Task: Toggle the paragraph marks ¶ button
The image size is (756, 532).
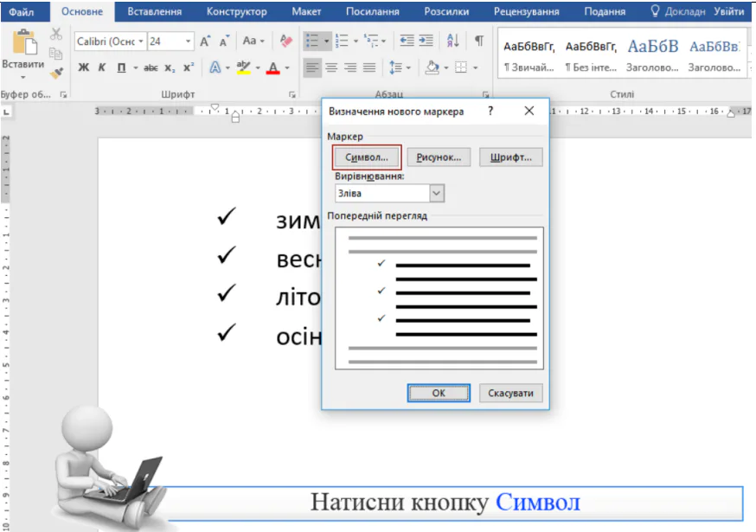Action: point(478,42)
